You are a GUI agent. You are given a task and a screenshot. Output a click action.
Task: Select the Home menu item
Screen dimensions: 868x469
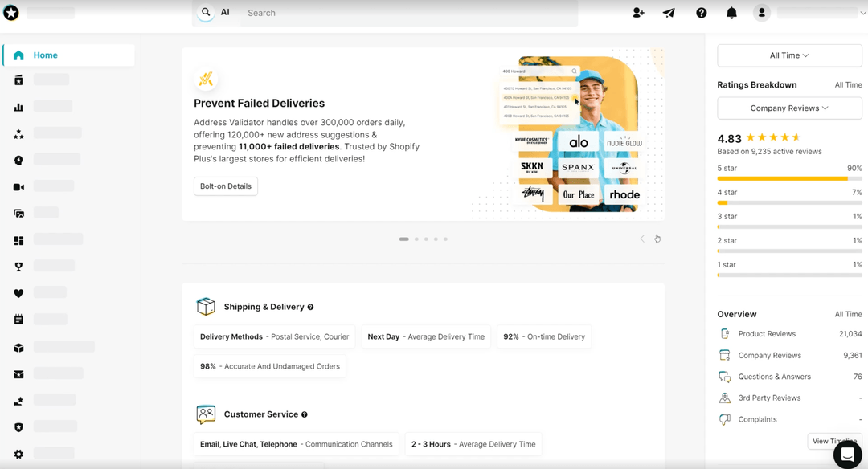coord(68,55)
